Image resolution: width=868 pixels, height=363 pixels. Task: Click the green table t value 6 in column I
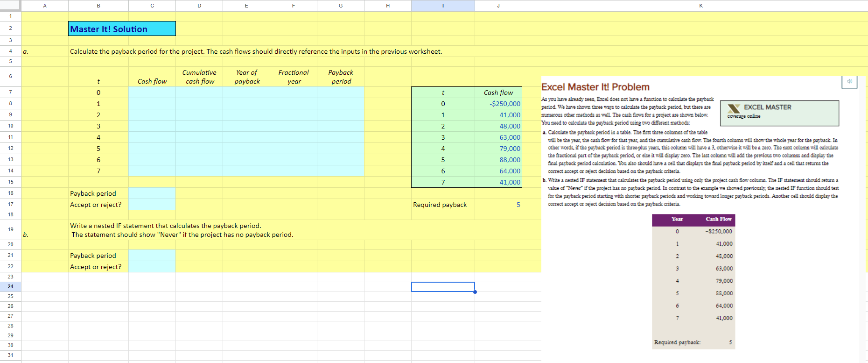pos(443,171)
